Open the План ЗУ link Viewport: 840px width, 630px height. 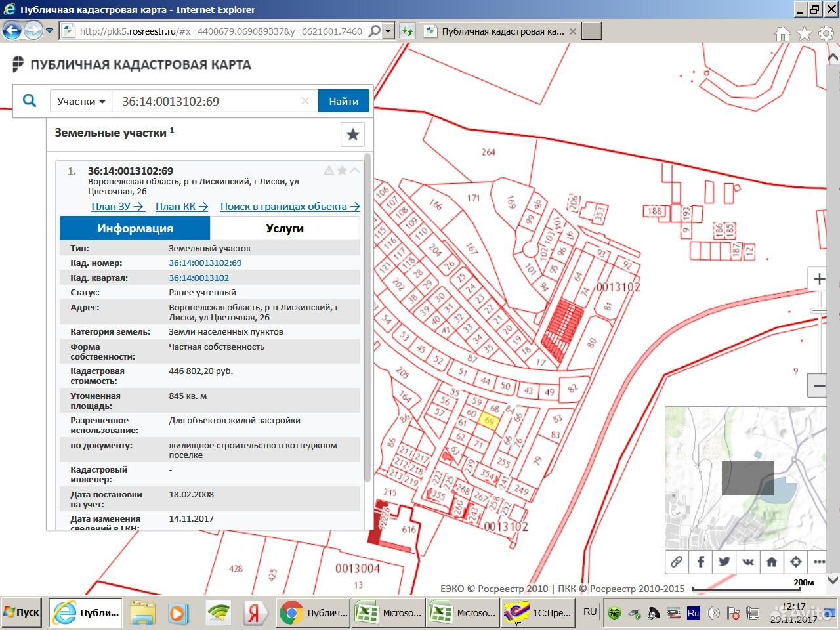(117, 206)
